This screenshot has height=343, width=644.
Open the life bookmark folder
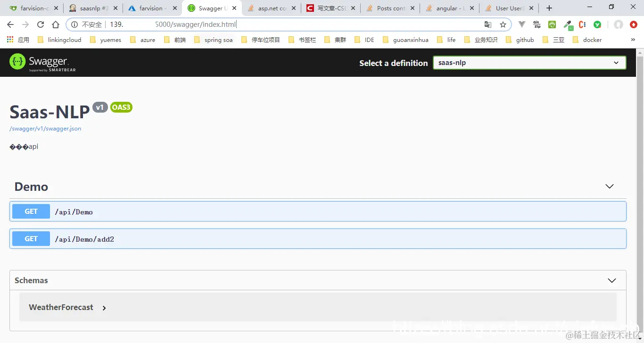tap(446, 40)
